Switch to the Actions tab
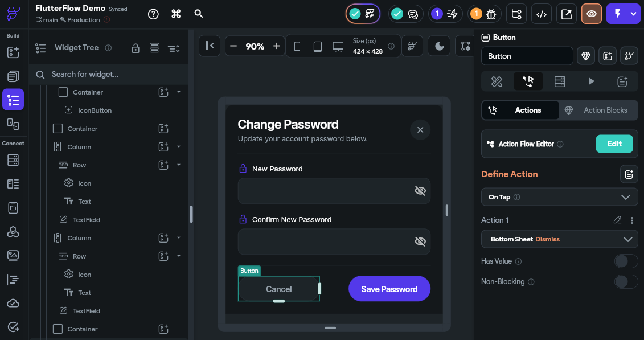This screenshot has width=644, height=340. (x=520, y=110)
